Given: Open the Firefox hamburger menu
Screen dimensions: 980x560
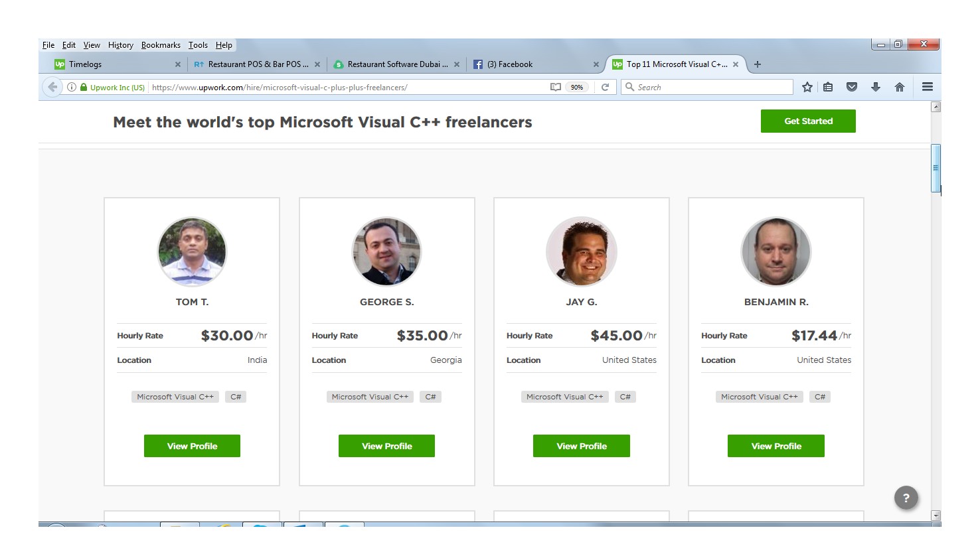Looking at the screenshot, I should point(928,87).
